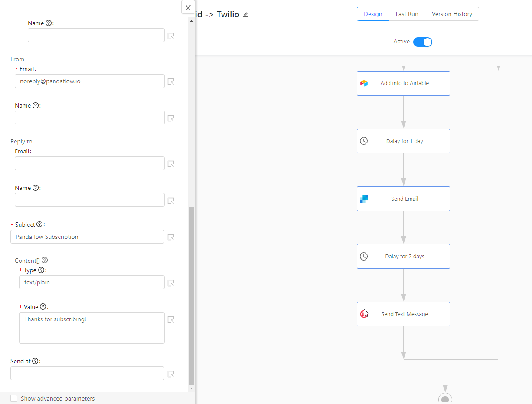Click scrollbar down arrow in side panel
532x404 pixels.
191,388
